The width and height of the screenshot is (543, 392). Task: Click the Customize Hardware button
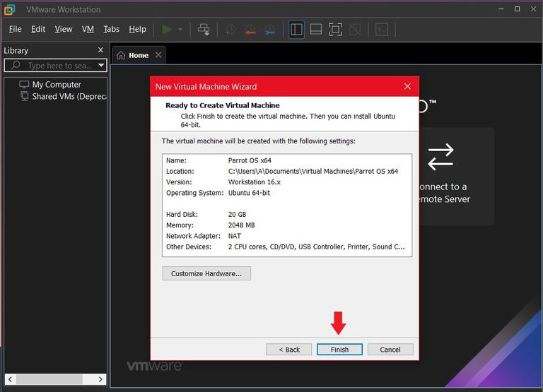pyautogui.click(x=206, y=273)
